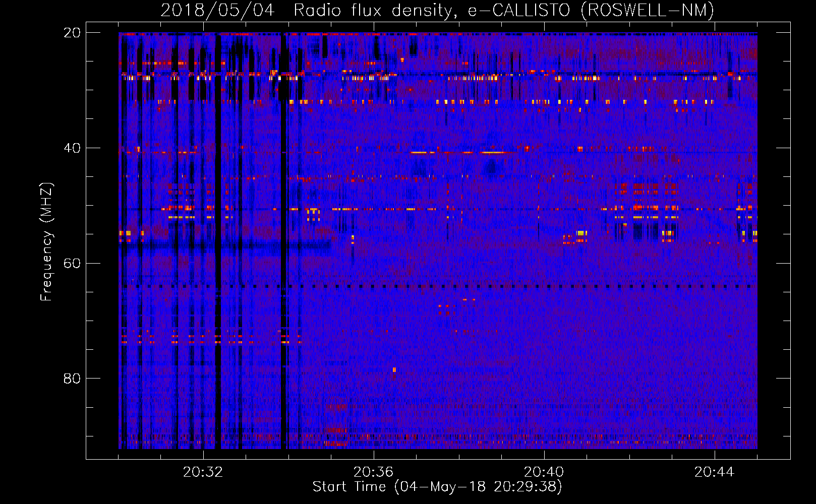Click the 20:32 time tick label
This screenshot has width=816, height=504.
[x=203, y=472]
